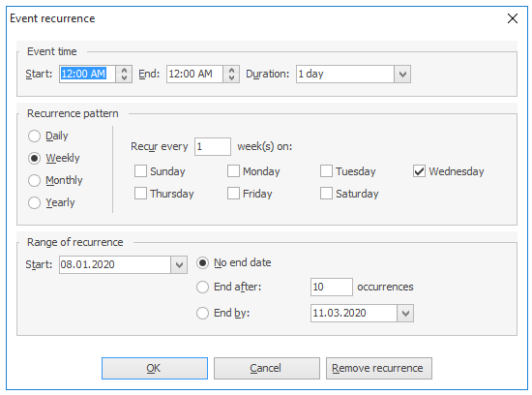Screen dimensions: 532x395
Task: Uncheck the Wednesday checkbox
Action: click(x=419, y=171)
